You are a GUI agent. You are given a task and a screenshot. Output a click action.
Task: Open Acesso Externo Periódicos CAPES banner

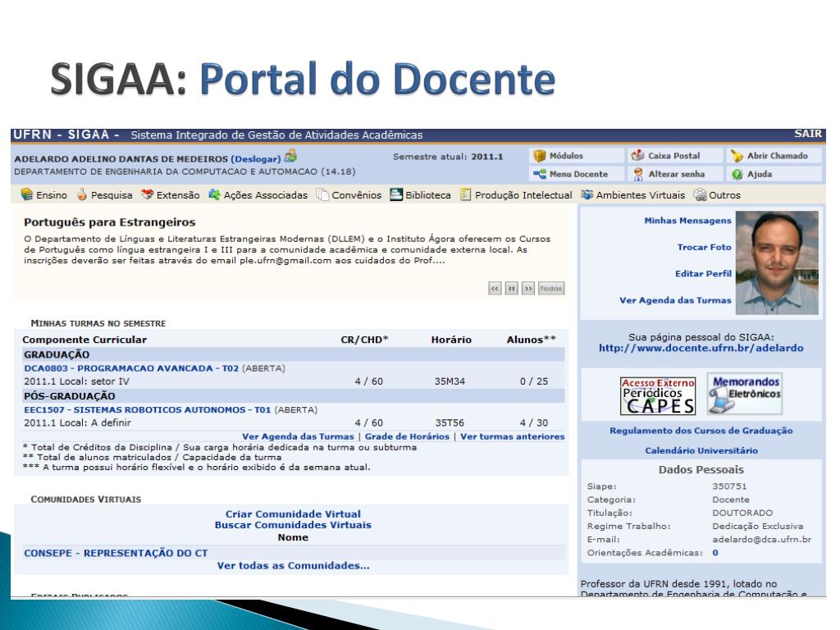(x=657, y=396)
